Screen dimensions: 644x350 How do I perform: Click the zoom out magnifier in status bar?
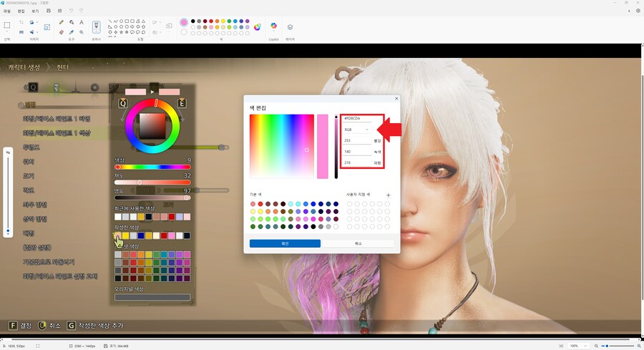[x=596, y=346]
